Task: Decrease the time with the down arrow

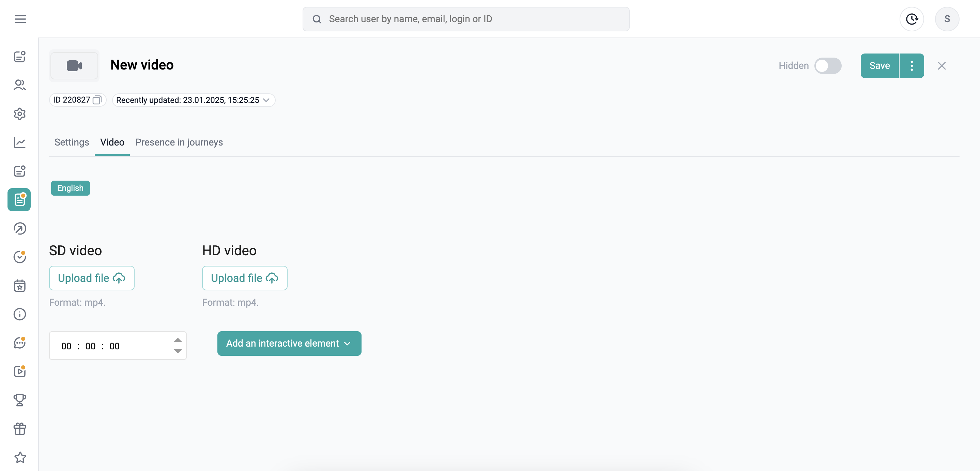Action: [x=178, y=351]
